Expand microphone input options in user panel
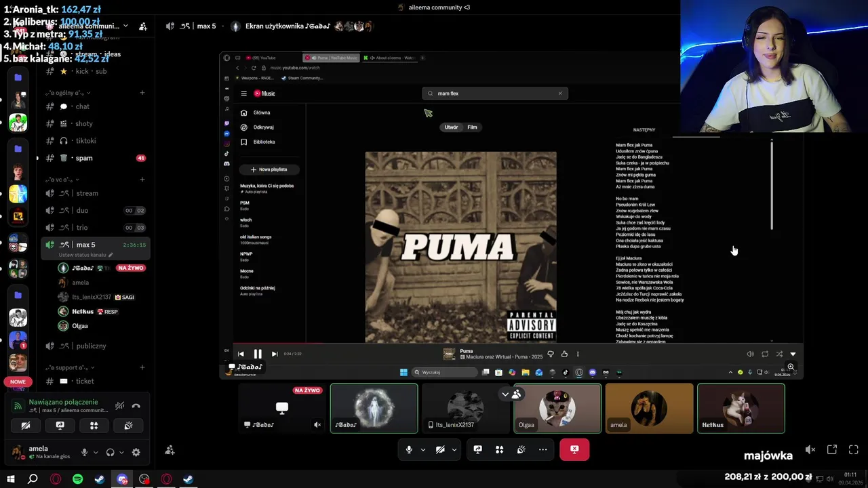The width and height of the screenshot is (868, 488). pos(96,452)
